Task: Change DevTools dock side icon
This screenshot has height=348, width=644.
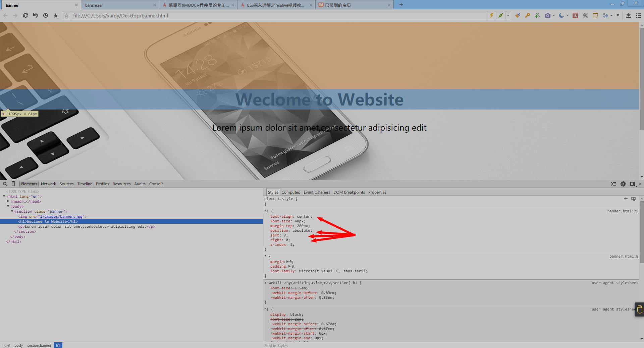Action: [x=633, y=184]
